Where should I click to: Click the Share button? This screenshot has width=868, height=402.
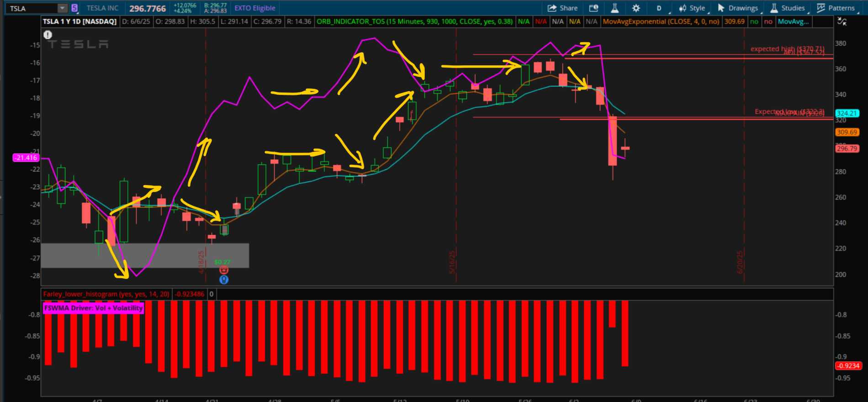point(563,8)
